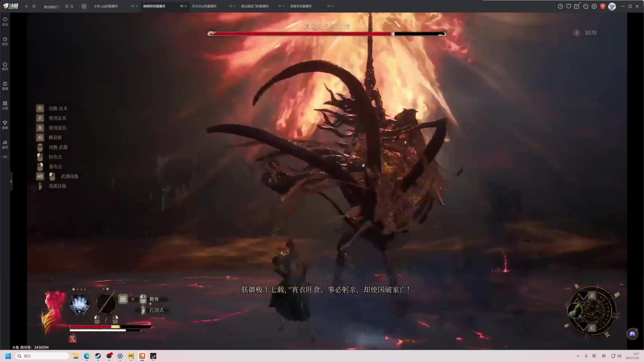Viewport: 644px width, 362px height.
Task: Go to 首页 in the left sidebar
Action: (5, 66)
